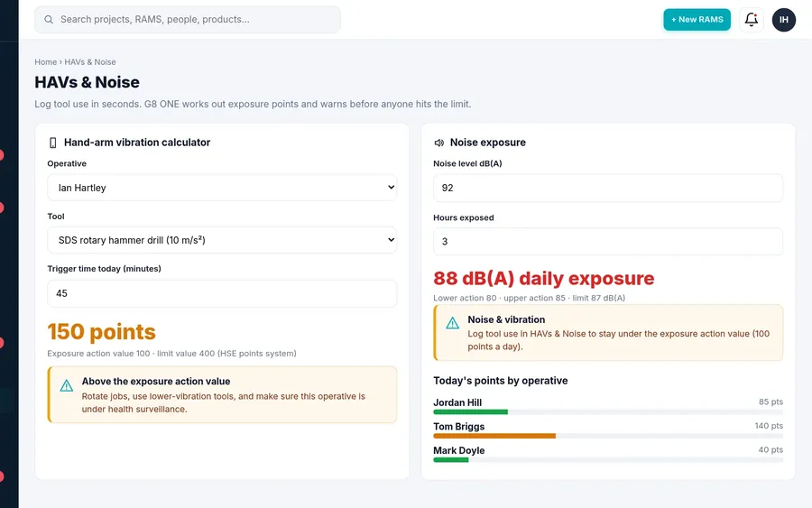
Task: Click Tom Briggs orange points progress bar
Action: coord(494,436)
